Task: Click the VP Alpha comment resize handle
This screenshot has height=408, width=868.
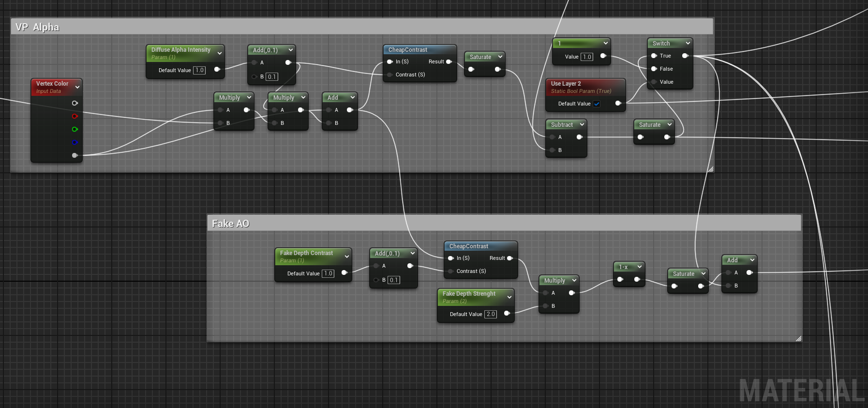Action: click(x=710, y=169)
